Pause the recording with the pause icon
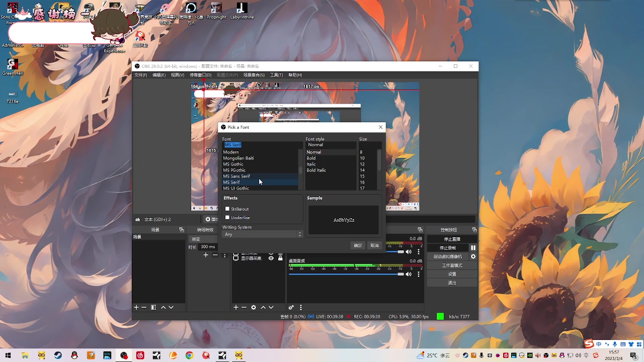This screenshot has height=362, width=644. [473, 248]
